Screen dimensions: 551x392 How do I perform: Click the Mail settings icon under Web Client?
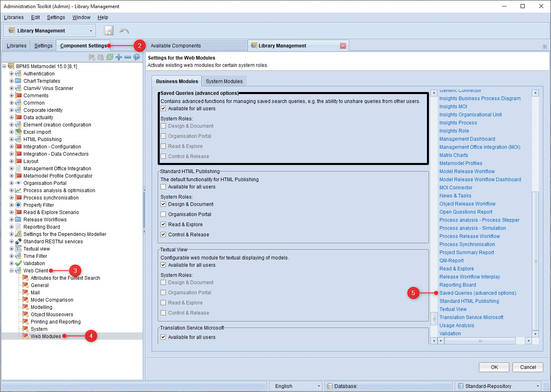(x=26, y=292)
